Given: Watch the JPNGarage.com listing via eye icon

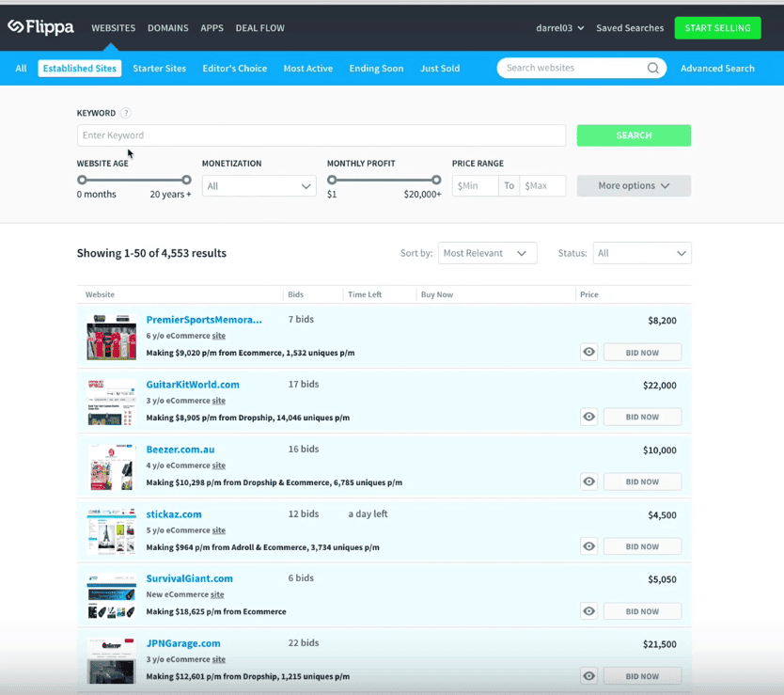Looking at the screenshot, I should [589, 676].
